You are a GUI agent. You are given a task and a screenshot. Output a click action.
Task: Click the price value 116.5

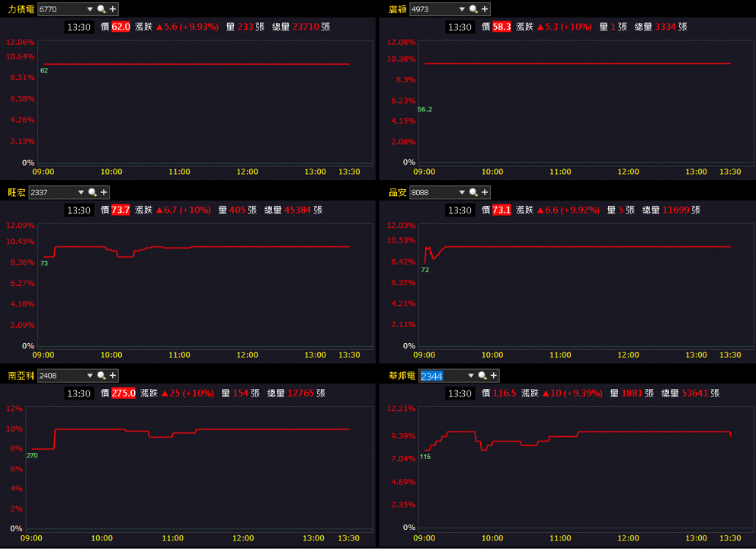[x=505, y=393]
